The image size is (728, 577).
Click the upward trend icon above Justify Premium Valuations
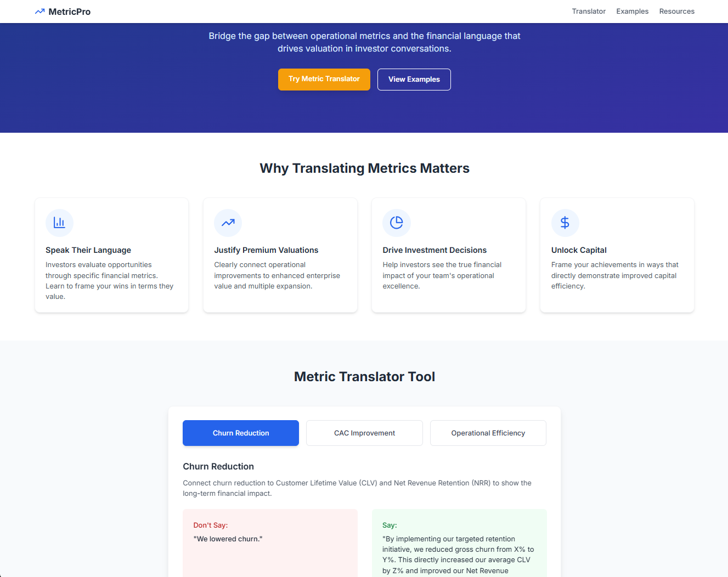228,223
